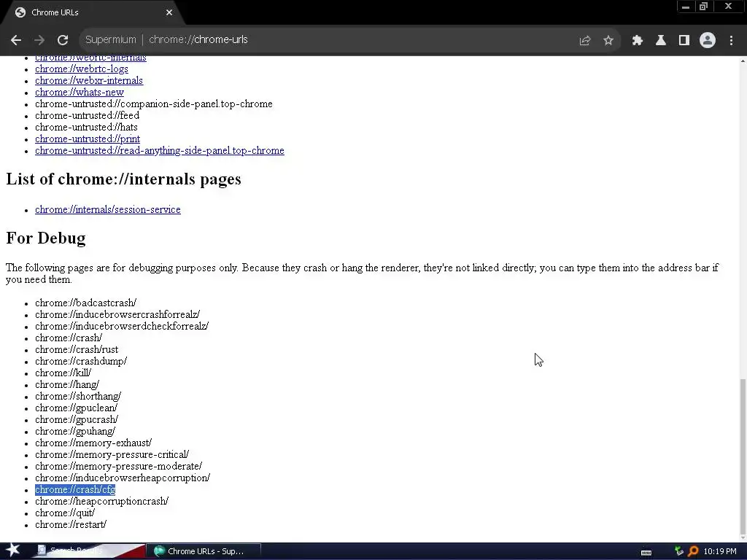The height and width of the screenshot is (560, 747).
Task: Click the orange magnifier tray icon
Action: coord(693,551)
